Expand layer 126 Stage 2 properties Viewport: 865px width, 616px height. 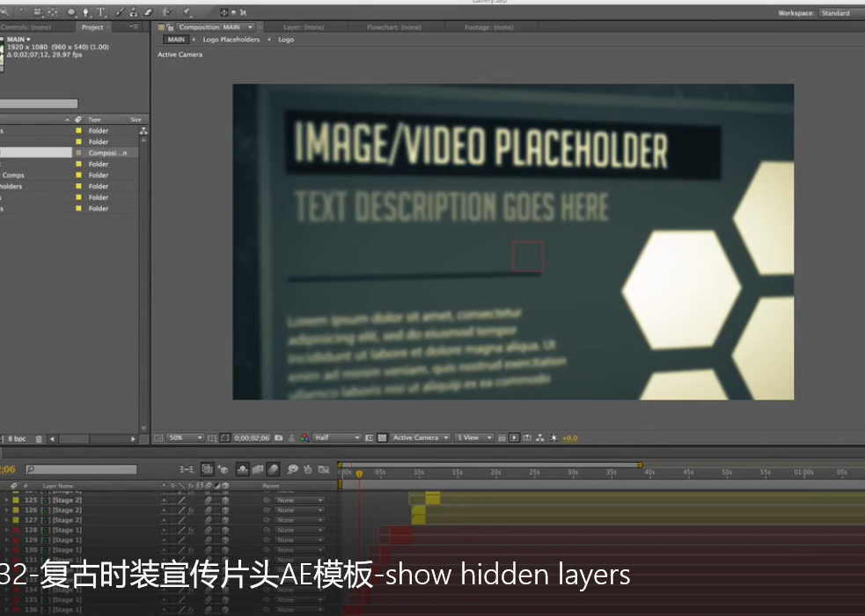coord(6,510)
